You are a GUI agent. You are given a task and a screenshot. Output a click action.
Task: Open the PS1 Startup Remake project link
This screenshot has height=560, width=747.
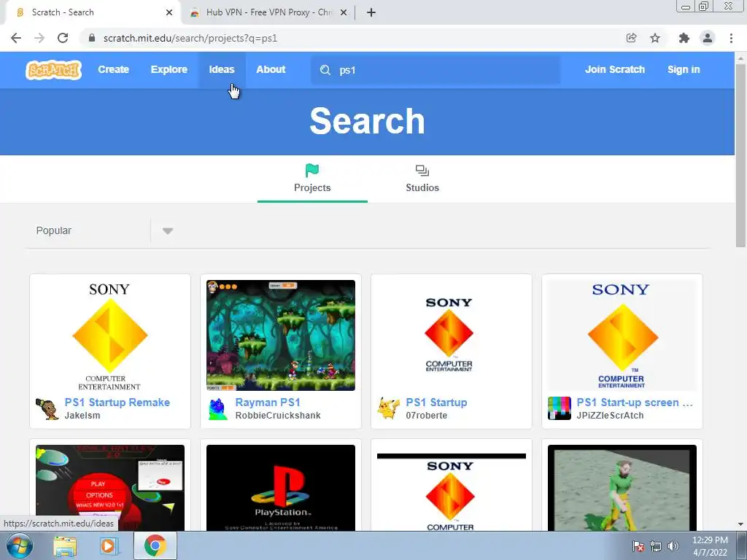[x=117, y=402]
